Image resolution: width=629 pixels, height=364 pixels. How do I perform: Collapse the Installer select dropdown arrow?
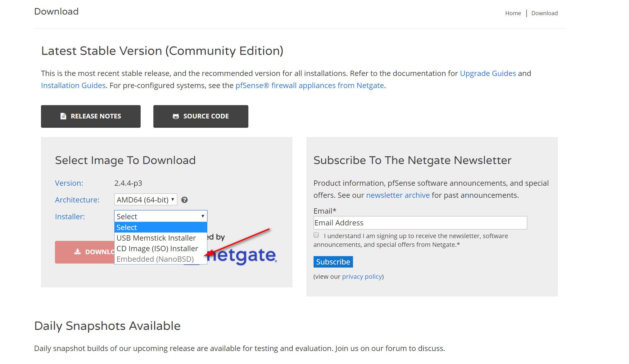coord(202,216)
